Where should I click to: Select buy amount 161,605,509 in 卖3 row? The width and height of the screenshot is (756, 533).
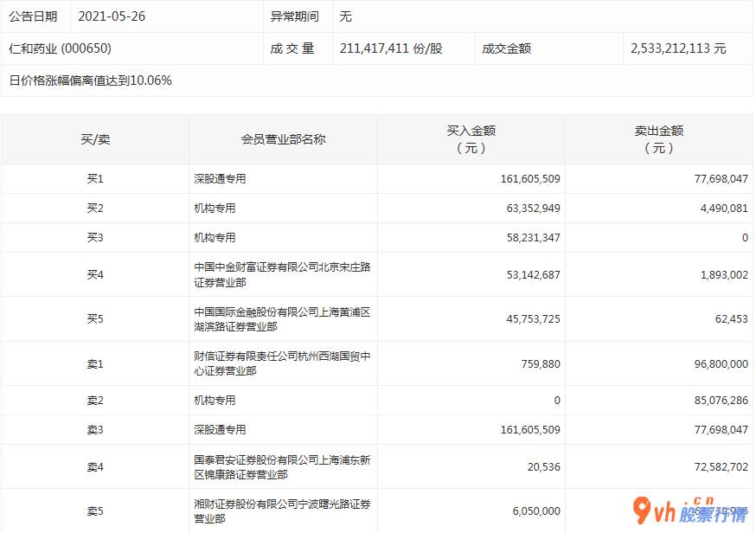(530, 430)
